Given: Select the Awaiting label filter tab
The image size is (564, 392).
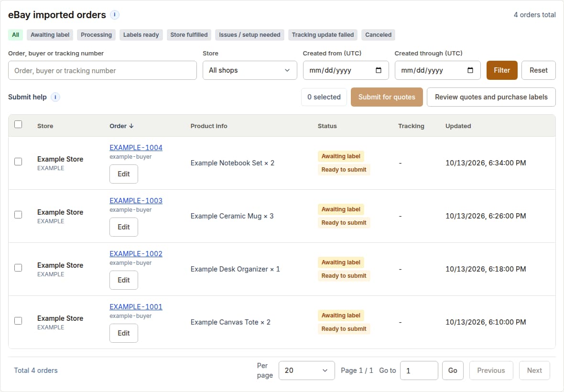Looking at the screenshot, I should point(50,35).
